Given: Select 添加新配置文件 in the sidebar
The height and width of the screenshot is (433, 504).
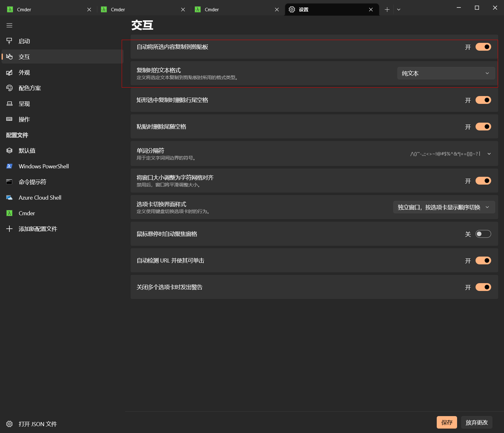Looking at the screenshot, I should point(38,229).
